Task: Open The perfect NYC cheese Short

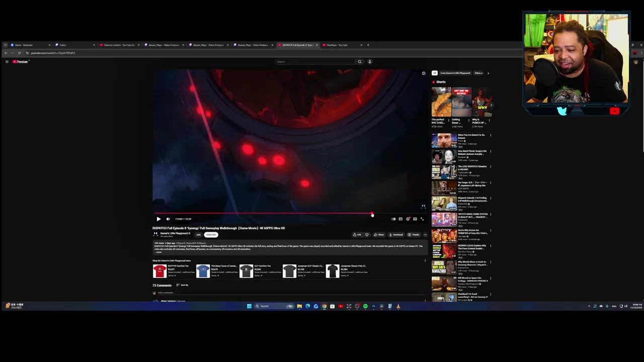Action: click(441, 103)
